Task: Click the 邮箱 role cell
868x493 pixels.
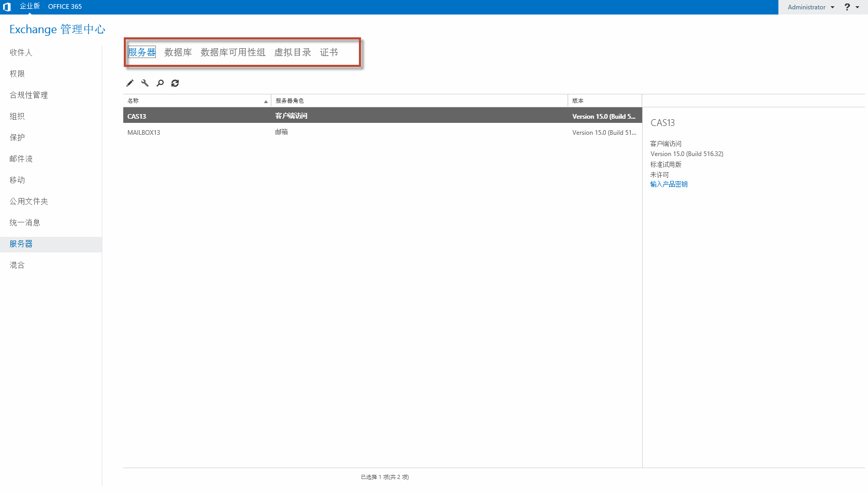Action: [281, 132]
